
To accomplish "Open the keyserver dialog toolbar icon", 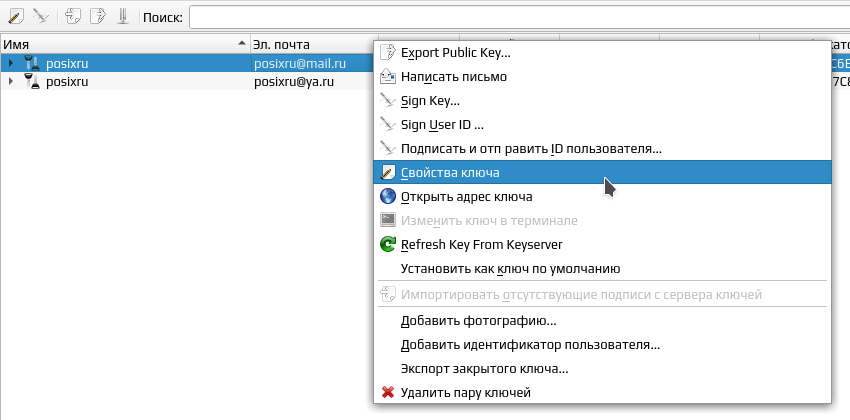I will point(123,17).
